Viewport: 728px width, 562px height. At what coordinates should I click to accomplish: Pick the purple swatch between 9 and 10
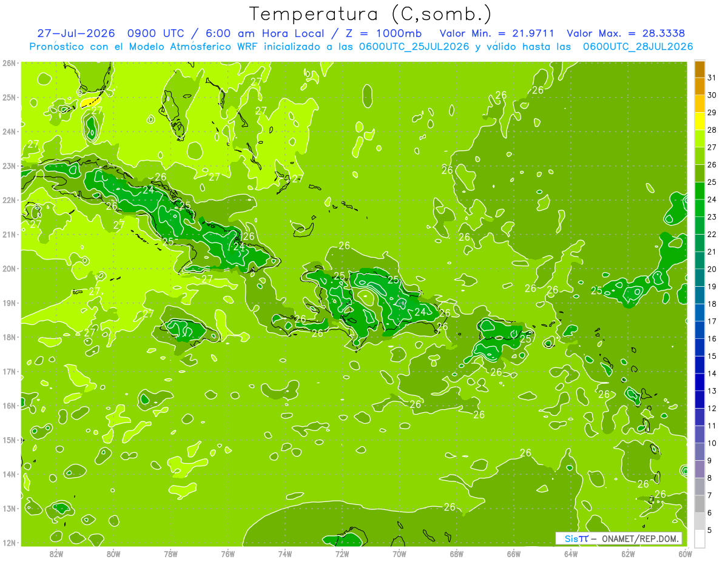[699, 452]
